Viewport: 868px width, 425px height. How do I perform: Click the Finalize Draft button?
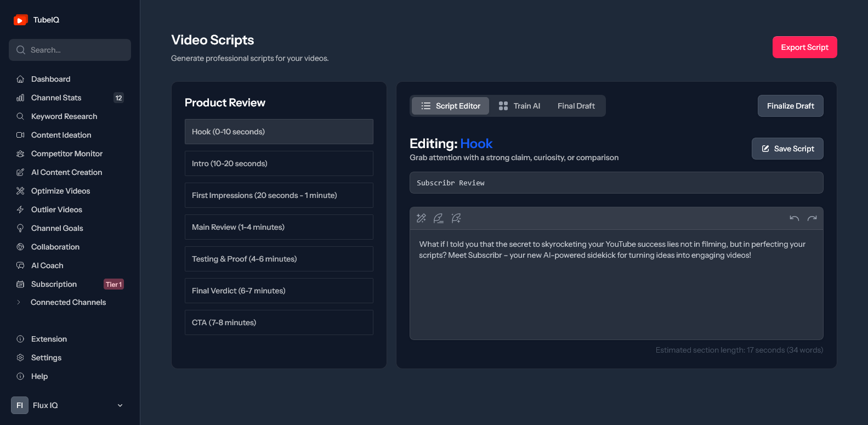click(790, 106)
